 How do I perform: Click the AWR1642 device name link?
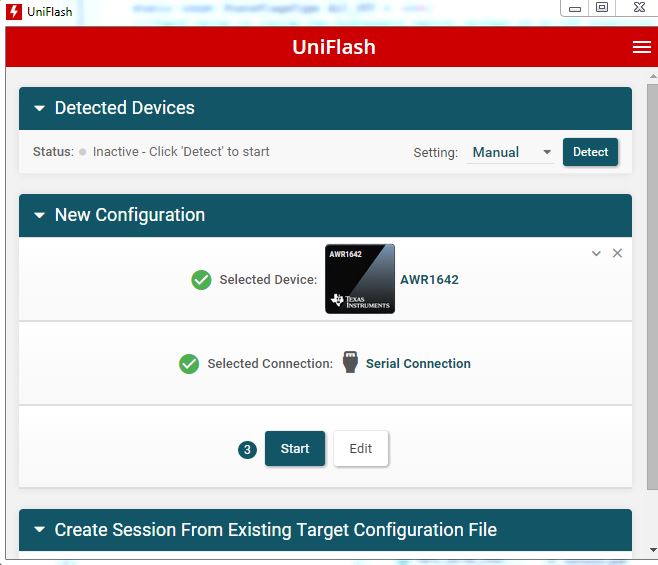[429, 280]
